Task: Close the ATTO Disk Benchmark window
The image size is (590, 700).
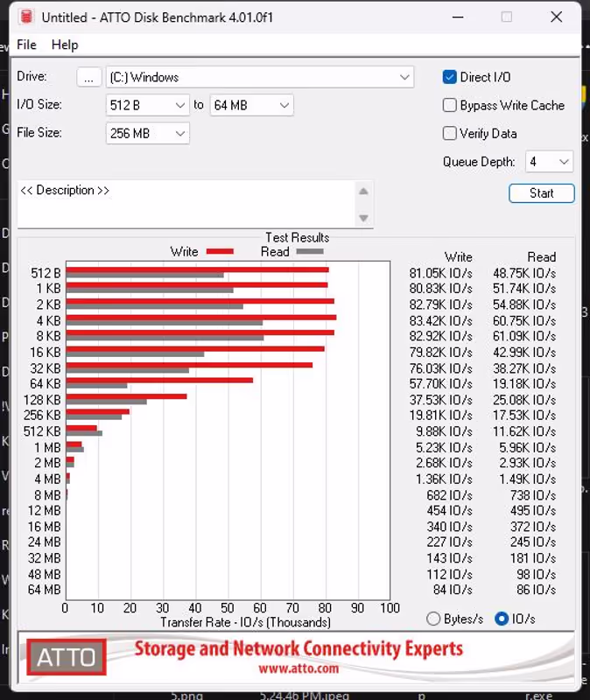Action: click(557, 17)
